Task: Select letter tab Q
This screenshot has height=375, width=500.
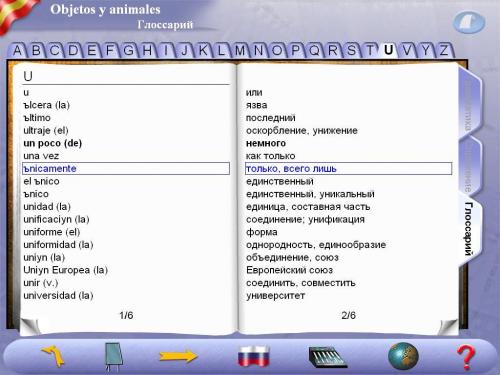Action: [x=314, y=51]
